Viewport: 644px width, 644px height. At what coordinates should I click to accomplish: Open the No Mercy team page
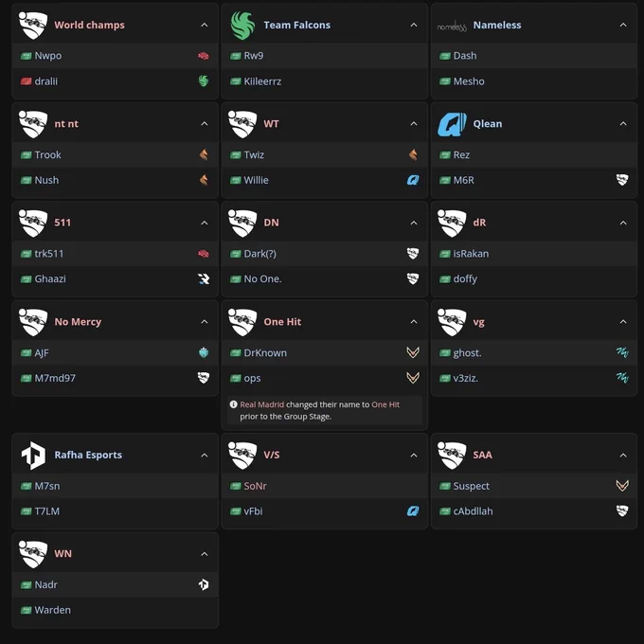click(x=78, y=322)
